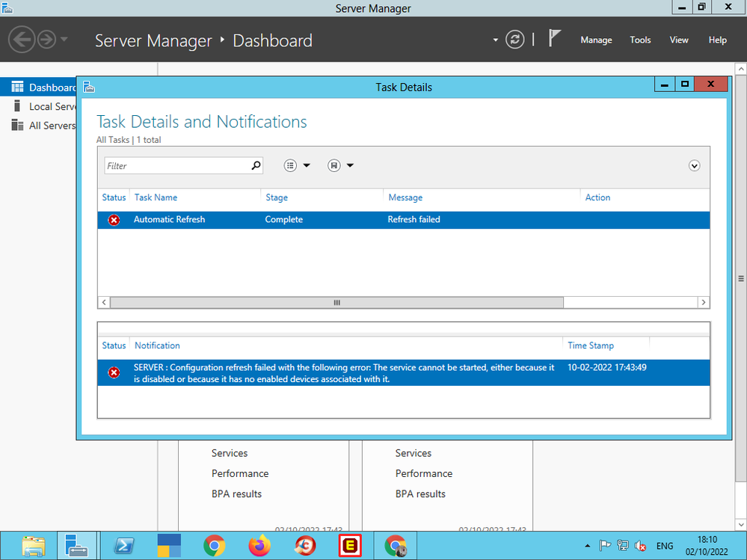The height and width of the screenshot is (560, 747).
Task: Sort by the Time Stamp column header
Action: tap(591, 345)
